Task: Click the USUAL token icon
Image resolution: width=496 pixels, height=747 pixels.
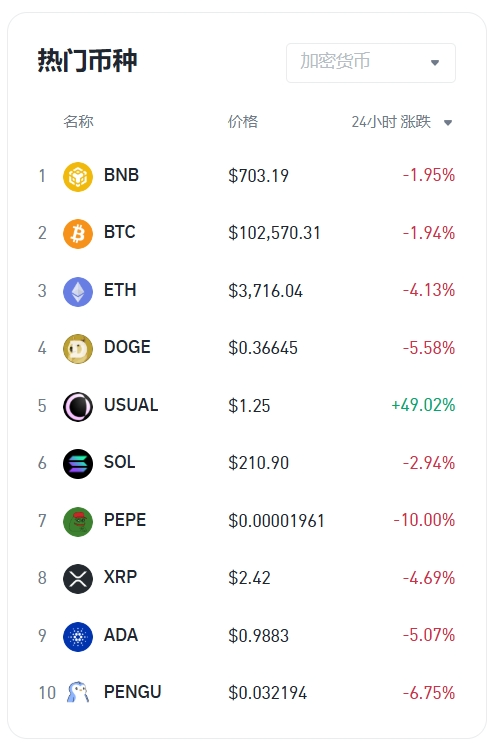Action: pos(78,406)
